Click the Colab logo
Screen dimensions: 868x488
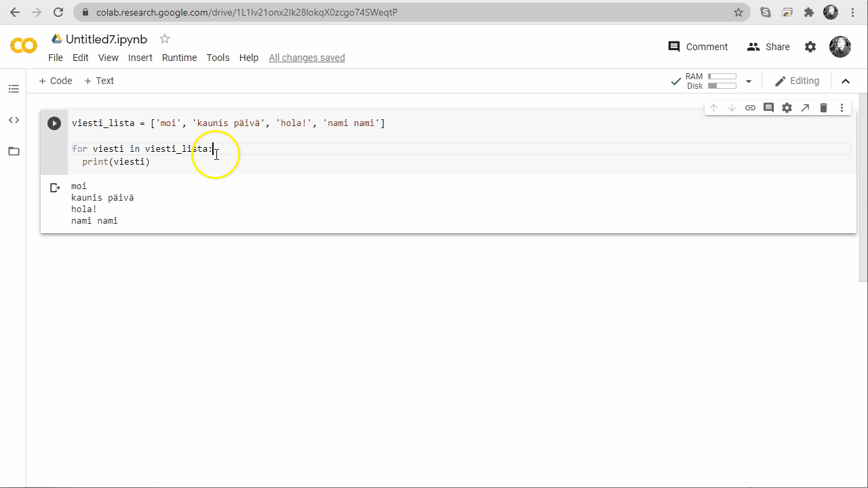click(24, 46)
